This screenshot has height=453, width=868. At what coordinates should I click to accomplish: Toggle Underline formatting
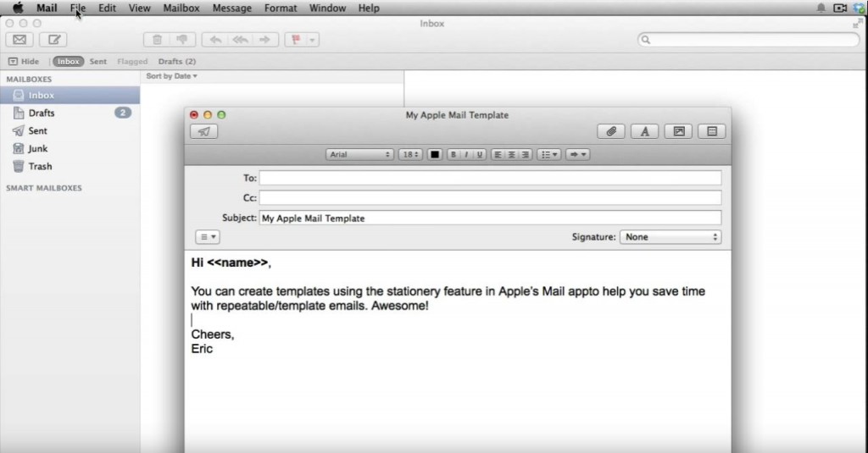pyautogui.click(x=480, y=154)
